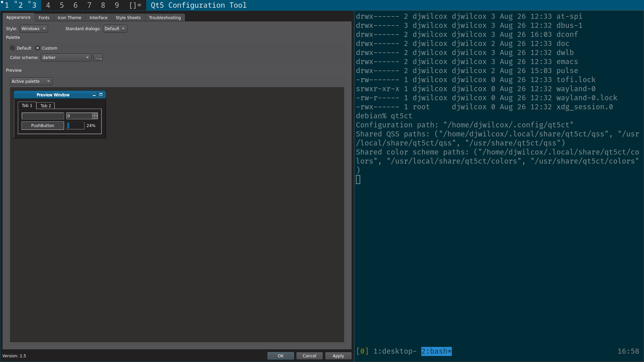
Task: Switch to workspace tag 2
Action: [x=20, y=5]
